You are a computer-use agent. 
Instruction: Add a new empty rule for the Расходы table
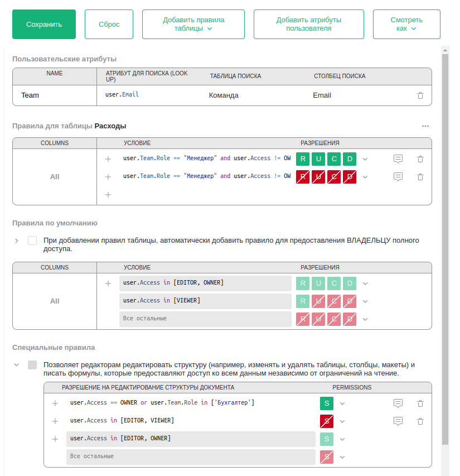point(108,195)
